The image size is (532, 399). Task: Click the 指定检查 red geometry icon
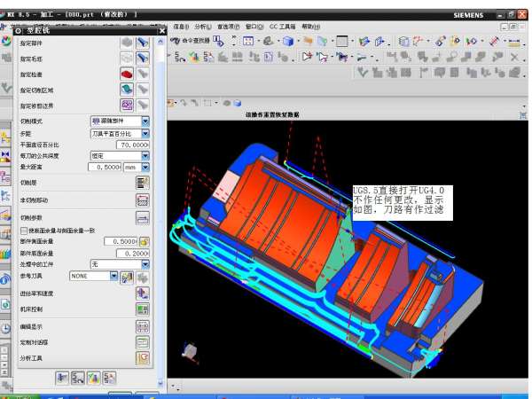tap(127, 74)
